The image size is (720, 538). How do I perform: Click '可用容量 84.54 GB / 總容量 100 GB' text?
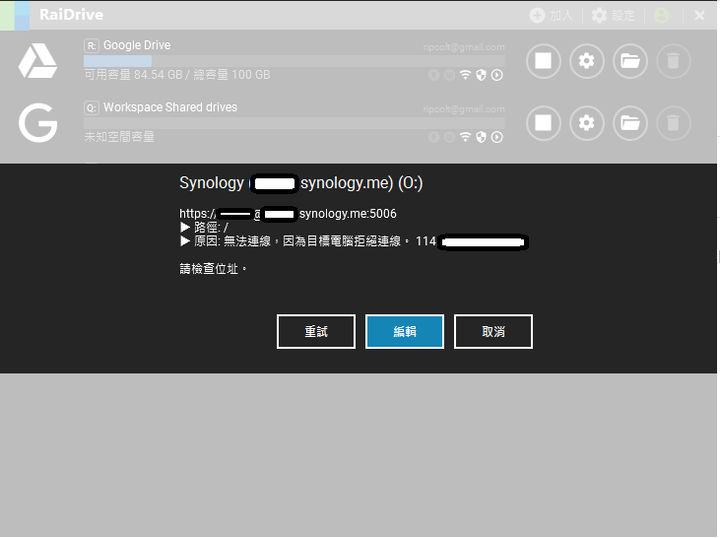coord(177,75)
